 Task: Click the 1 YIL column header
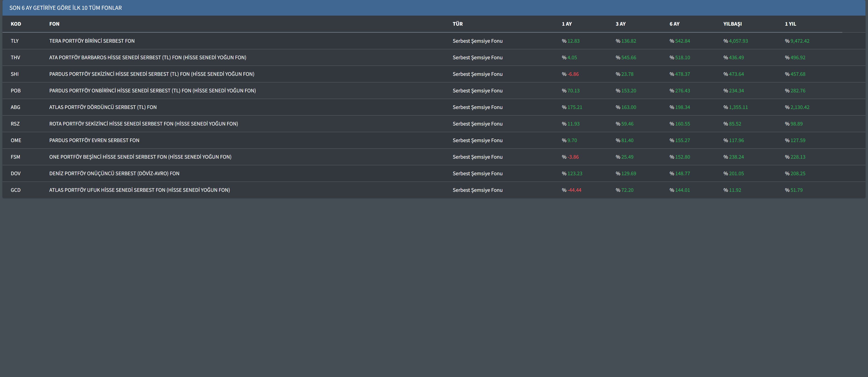coord(790,24)
